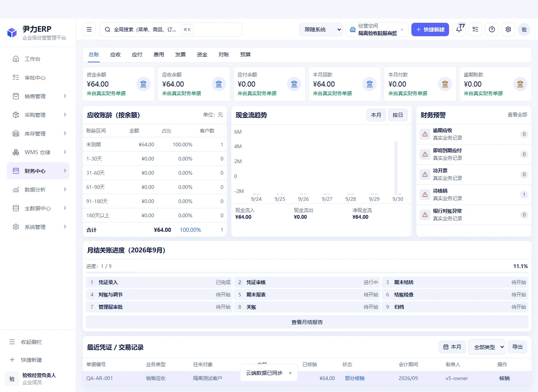
Task: Expand 数据分析 sidebar menu
Action: coord(38,189)
